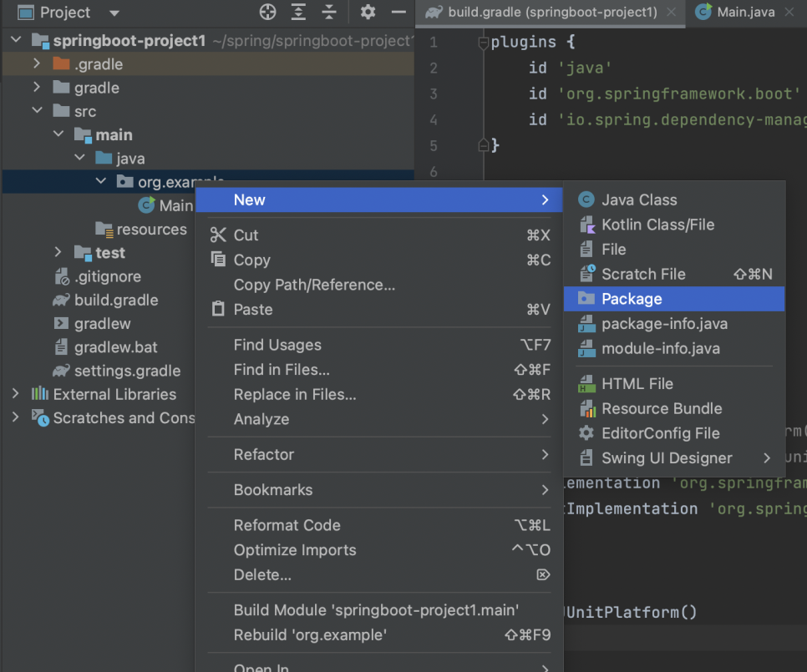This screenshot has width=807, height=672.
Task: Select Rebuild 'org.example'
Action: tap(379, 634)
